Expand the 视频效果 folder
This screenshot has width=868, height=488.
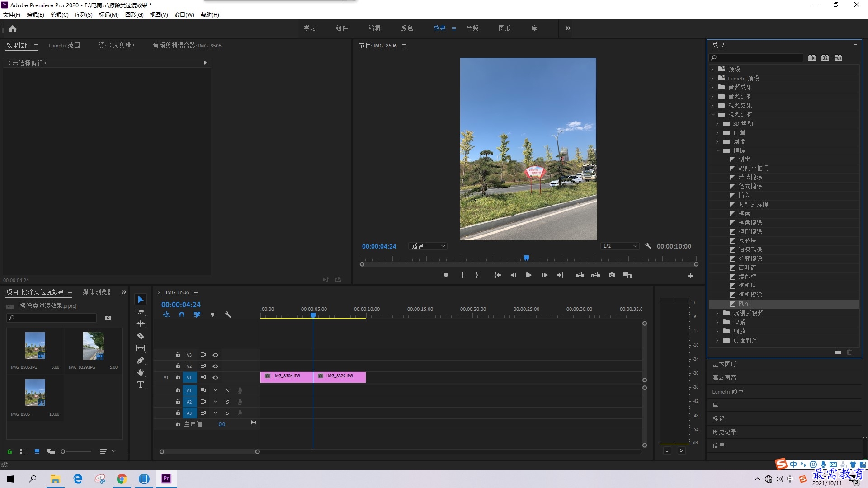(x=712, y=105)
